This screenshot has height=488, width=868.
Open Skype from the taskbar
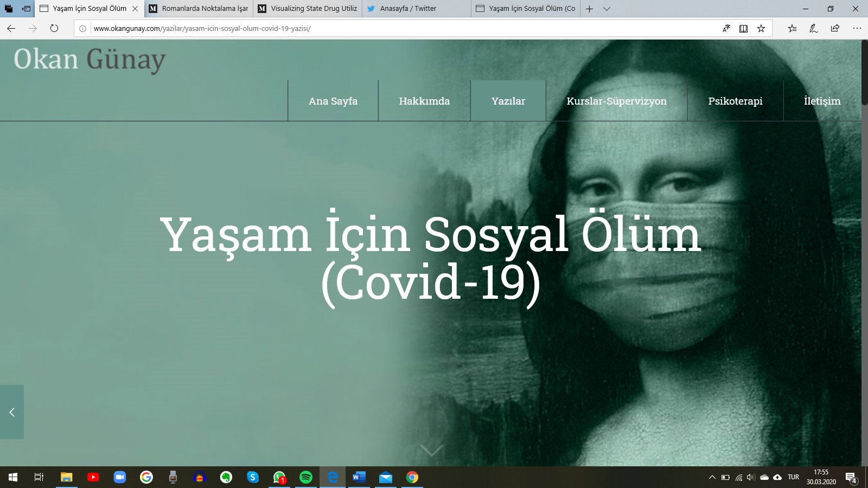253,477
